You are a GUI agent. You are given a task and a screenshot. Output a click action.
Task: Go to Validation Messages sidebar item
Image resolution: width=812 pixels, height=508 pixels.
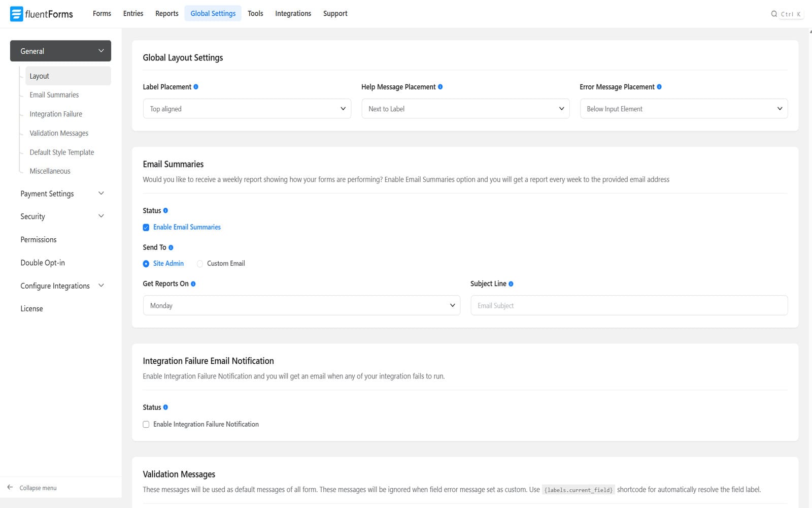(x=59, y=133)
